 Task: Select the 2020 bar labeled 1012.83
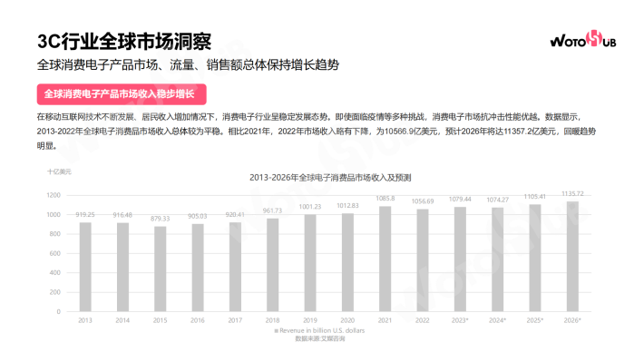[347, 262]
